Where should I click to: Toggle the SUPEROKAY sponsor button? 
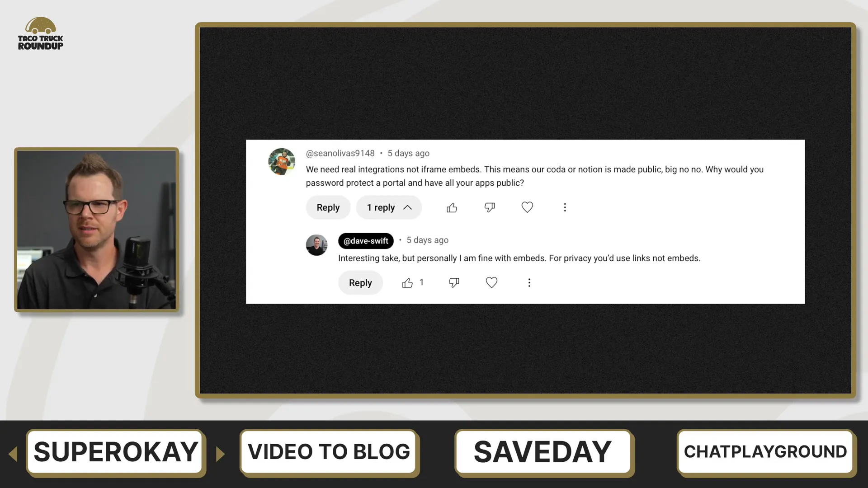point(116,452)
